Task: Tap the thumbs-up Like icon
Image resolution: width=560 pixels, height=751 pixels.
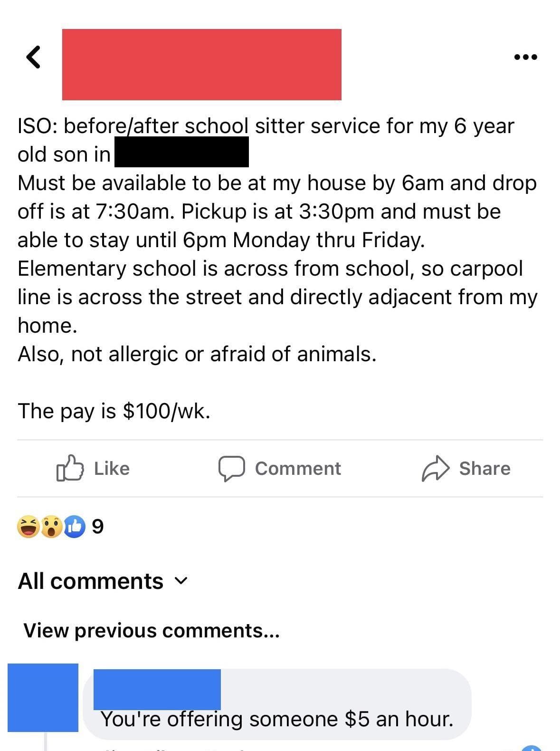Action: coord(70,468)
